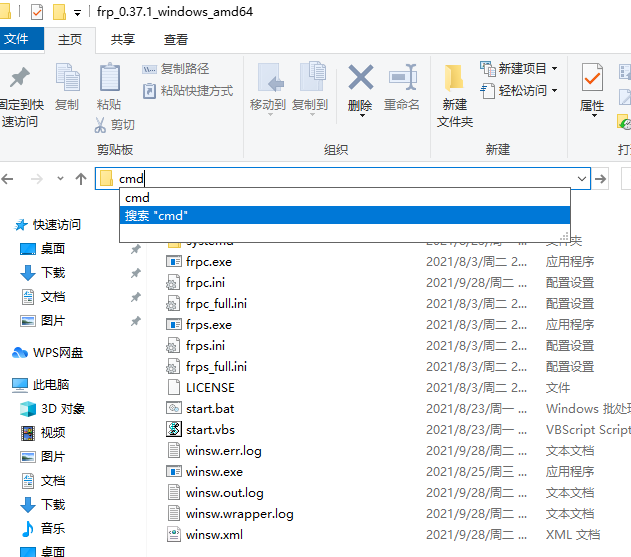This screenshot has width=631, height=557.
Task: Click the Delete X icon
Action: [x=360, y=77]
